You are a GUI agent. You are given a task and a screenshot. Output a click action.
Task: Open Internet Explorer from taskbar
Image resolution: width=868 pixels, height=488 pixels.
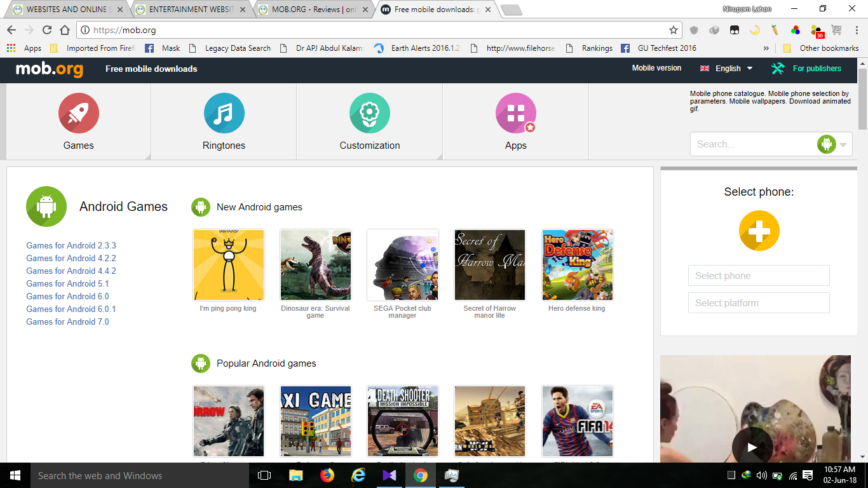(x=358, y=475)
